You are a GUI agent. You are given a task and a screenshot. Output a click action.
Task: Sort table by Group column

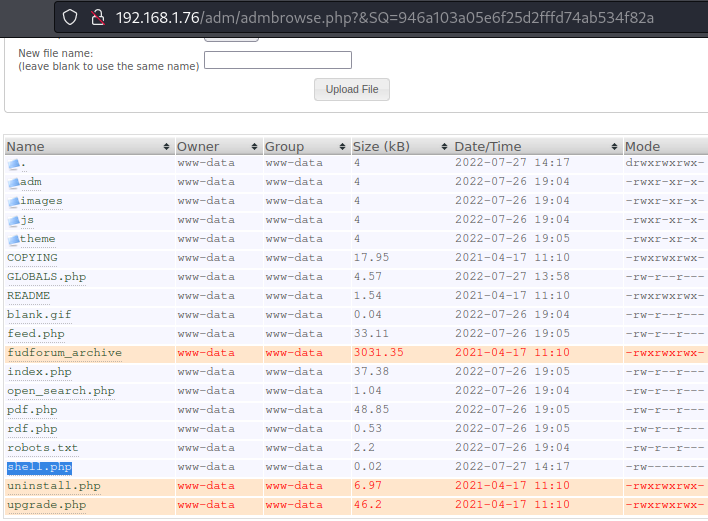305,147
